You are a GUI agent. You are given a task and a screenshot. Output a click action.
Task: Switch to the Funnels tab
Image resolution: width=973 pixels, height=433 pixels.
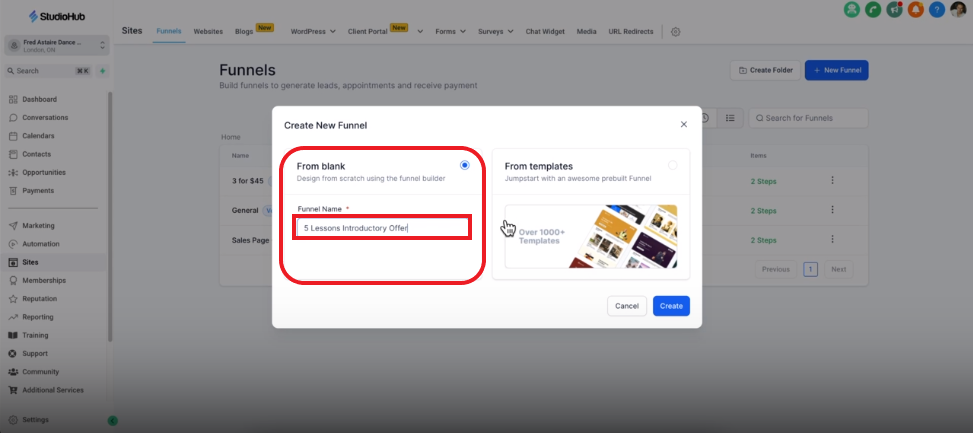click(x=169, y=31)
